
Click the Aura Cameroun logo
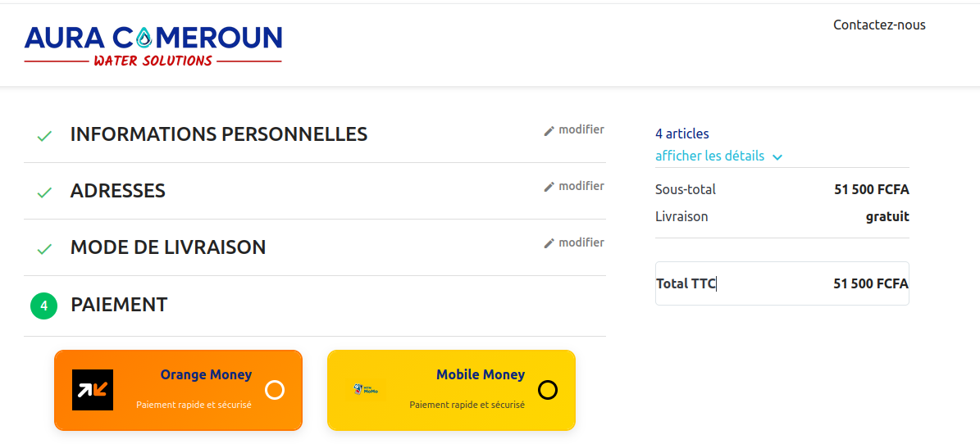coord(153,46)
